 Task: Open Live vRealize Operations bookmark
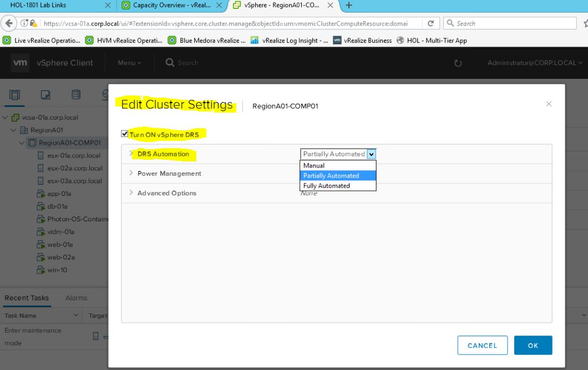click(42, 40)
